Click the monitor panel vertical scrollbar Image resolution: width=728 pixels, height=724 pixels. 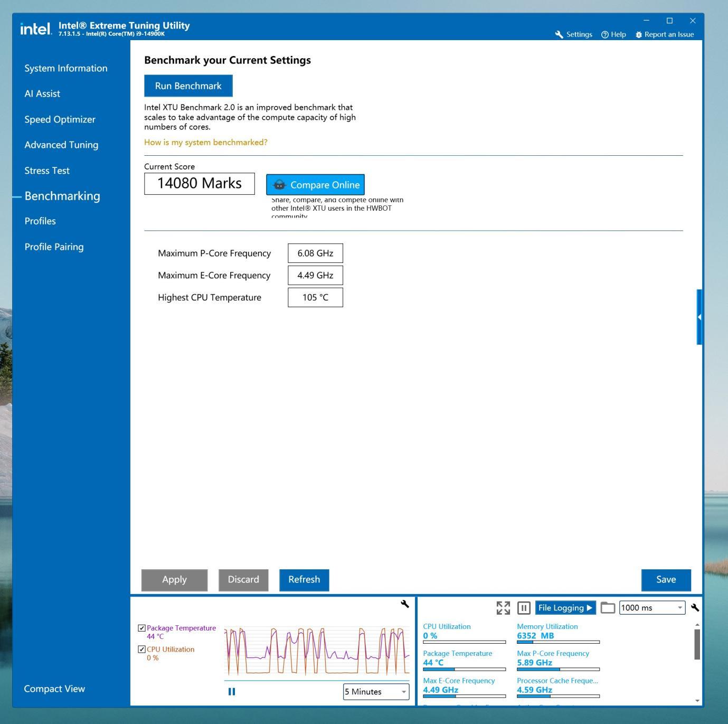(x=697, y=644)
